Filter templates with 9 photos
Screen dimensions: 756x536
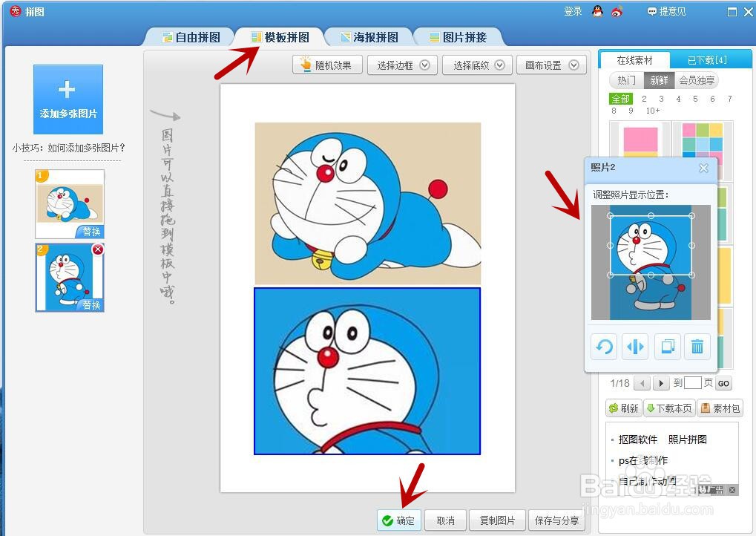pos(631,111)
